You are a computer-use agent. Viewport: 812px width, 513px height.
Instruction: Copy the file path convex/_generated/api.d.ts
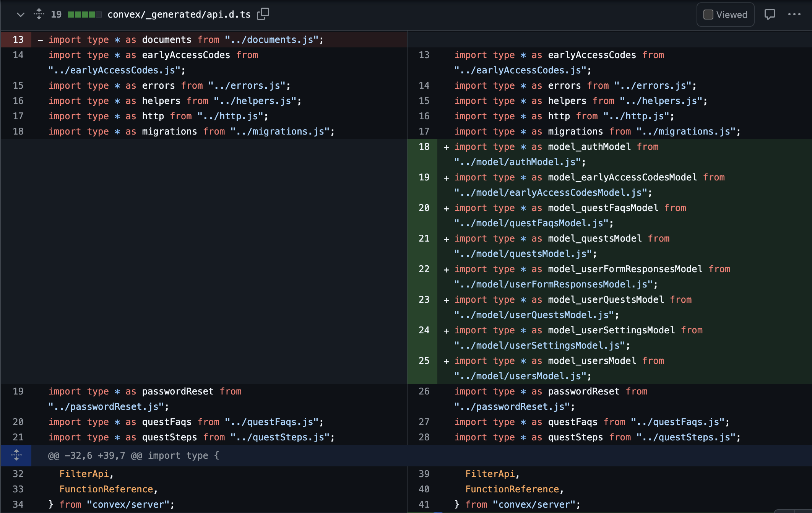(x=263, y=14)
